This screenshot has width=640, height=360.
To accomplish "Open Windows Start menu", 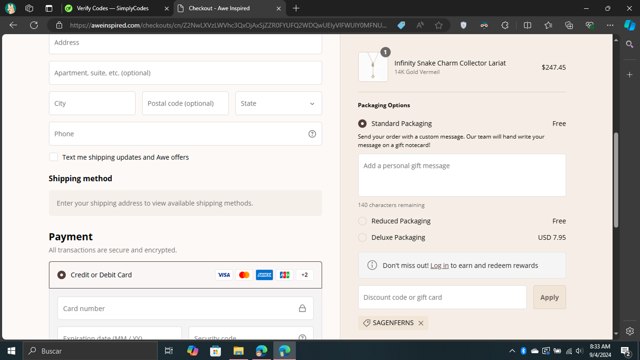I will click(11, 351).
